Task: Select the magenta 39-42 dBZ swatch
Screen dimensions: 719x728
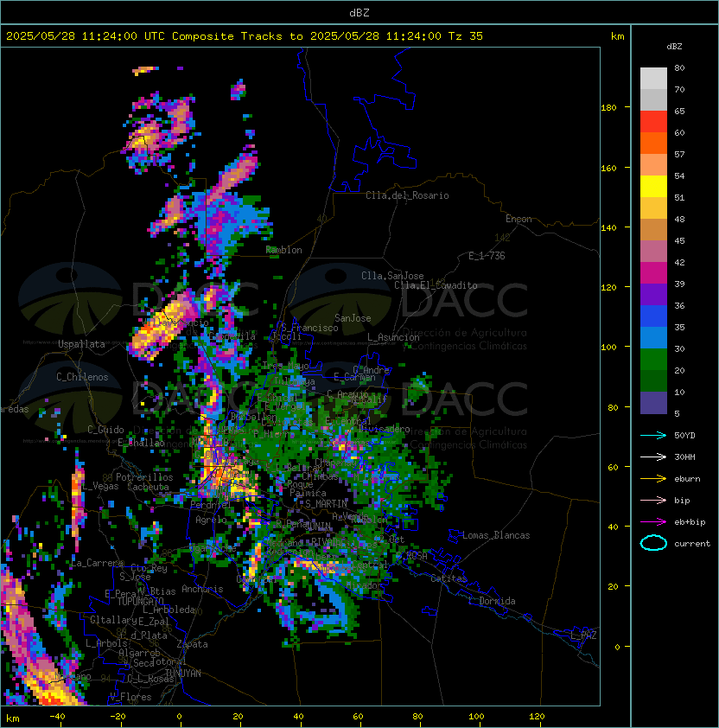Action: tap(653, 272)
